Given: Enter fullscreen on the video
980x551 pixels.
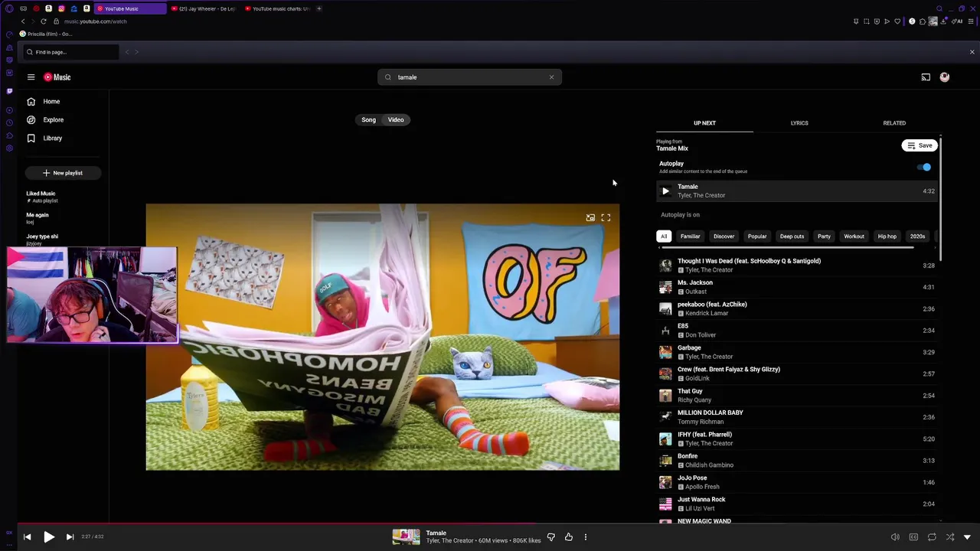Looking at the screenshot, I should (x=606, y=218).
